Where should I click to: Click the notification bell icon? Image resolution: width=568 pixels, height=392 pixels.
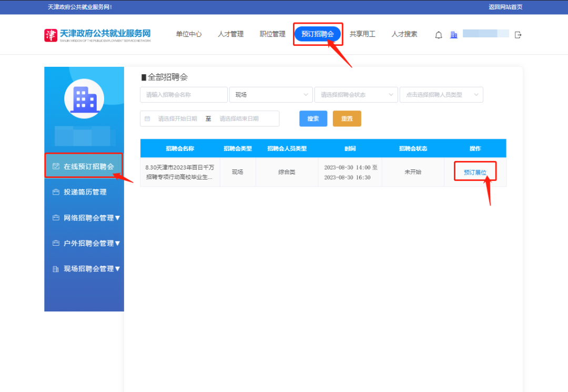click(439, 35)
